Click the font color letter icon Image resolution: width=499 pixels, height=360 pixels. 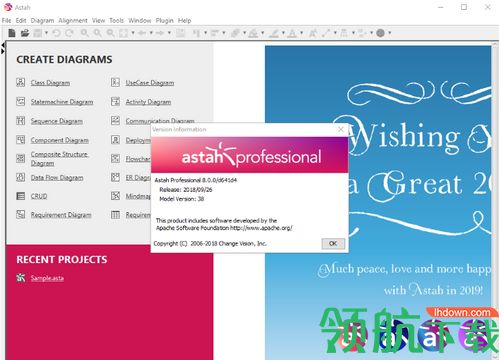coord(292,33)
